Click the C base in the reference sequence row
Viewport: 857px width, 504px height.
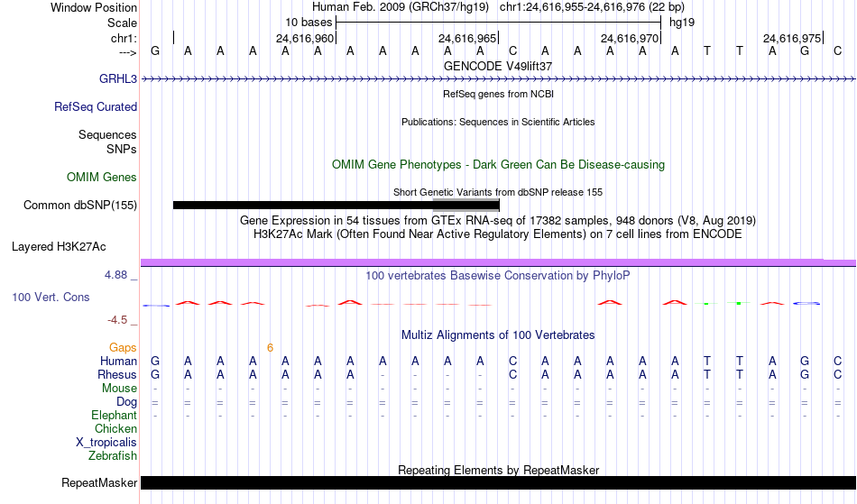click(x=512, y=50)
